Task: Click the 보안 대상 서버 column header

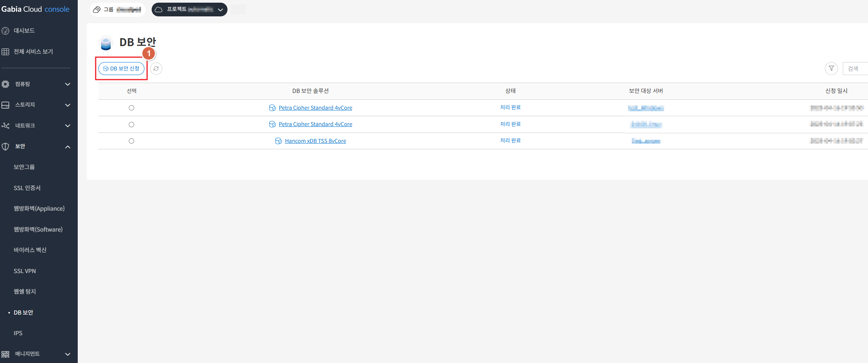Action: click(646, 91)
